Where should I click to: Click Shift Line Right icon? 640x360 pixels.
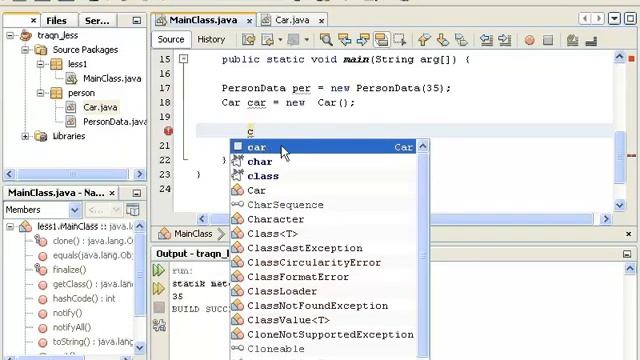[x=505, y=40]
